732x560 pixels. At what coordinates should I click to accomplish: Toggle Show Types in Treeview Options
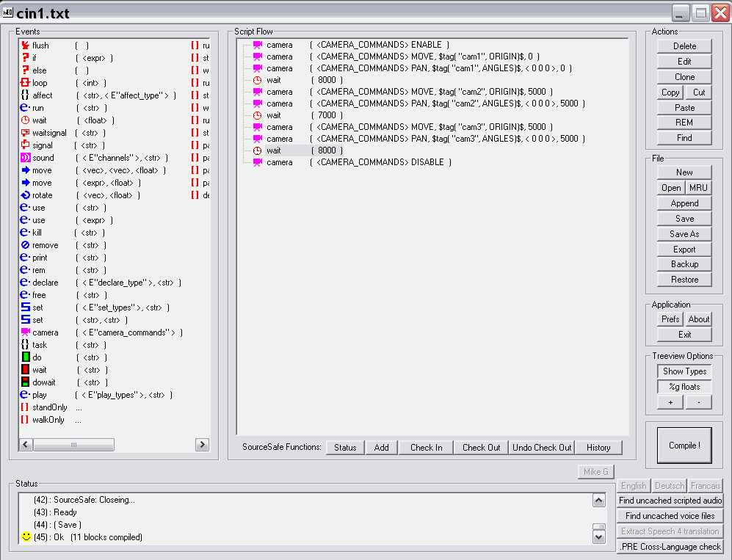click(x=684, y=371)
